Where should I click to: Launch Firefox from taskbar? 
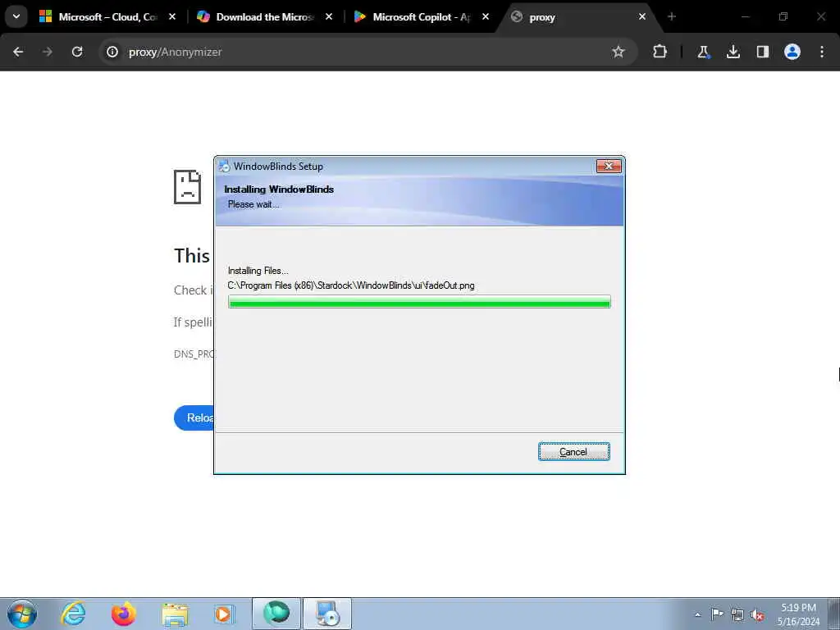[x=124, y=614]
